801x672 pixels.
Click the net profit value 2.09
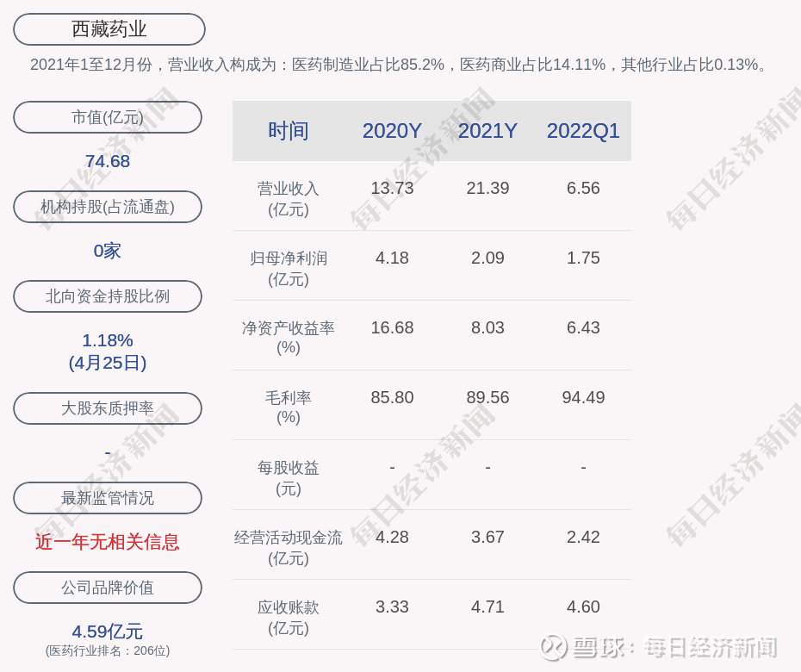tap(487, 258)
